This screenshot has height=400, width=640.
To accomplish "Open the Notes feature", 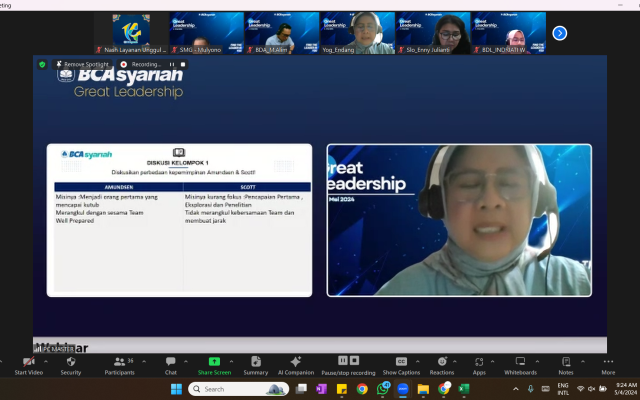I will pos(566,365).
